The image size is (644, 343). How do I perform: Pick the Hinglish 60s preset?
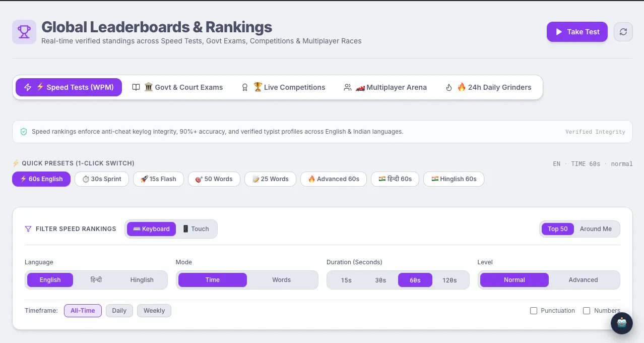coord(454,179)
